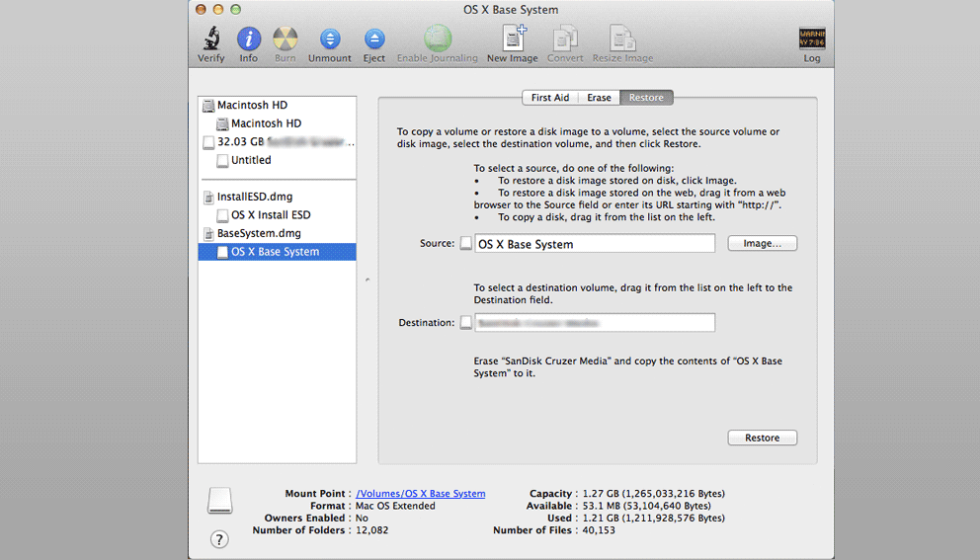The width and height of the screenshot is (980, 560).
Task: Click the Available value 53.1 MB text
Action: 647,506
